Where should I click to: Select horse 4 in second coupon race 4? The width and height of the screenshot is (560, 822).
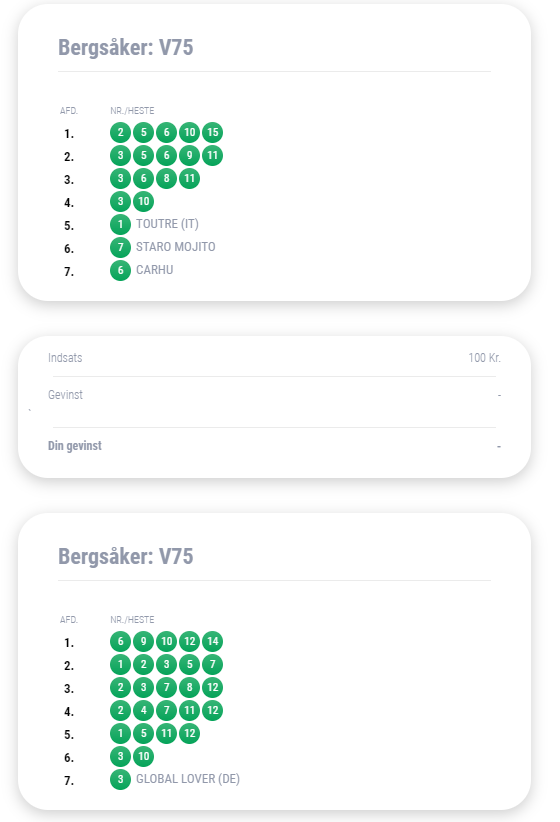click(x=143, y=710)
